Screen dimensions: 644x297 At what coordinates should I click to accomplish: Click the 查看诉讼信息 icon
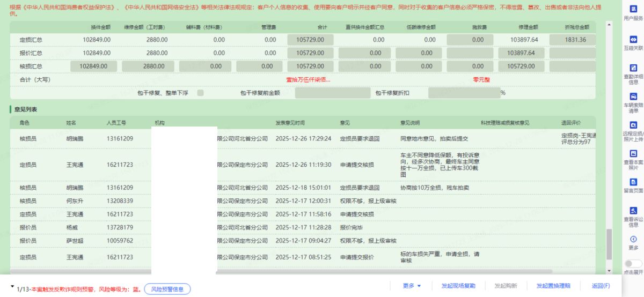click(x=633, y=211)
